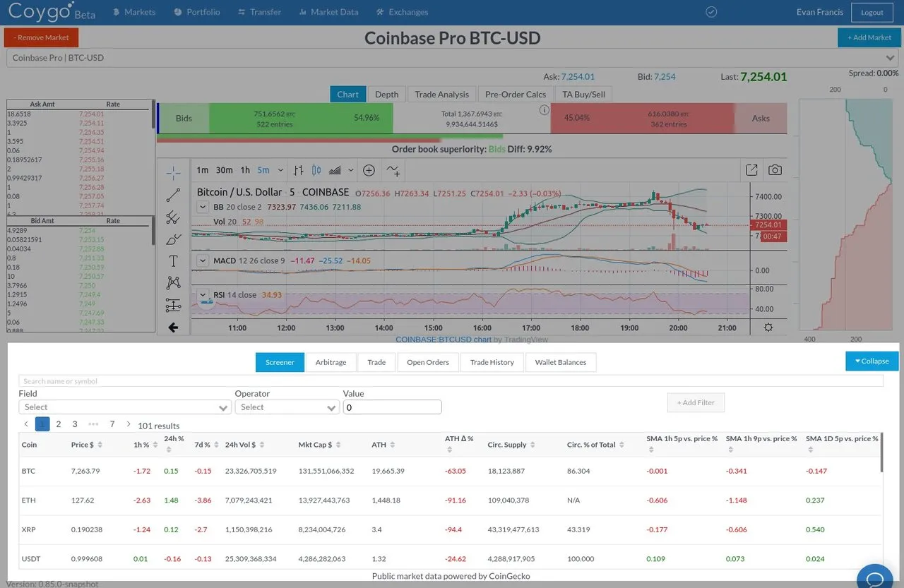Click the Remove Market button
This screenshot has height=588, width=904.
[42, 37]
